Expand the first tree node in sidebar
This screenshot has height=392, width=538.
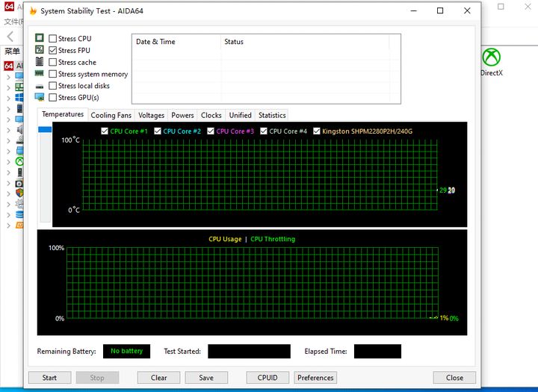(8, 77)
